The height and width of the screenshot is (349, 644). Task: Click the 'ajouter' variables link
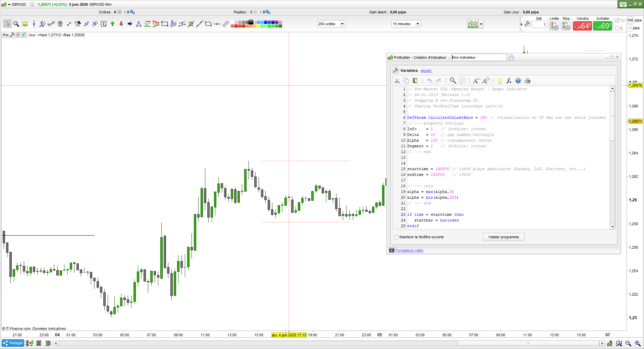tap(426, 70)
